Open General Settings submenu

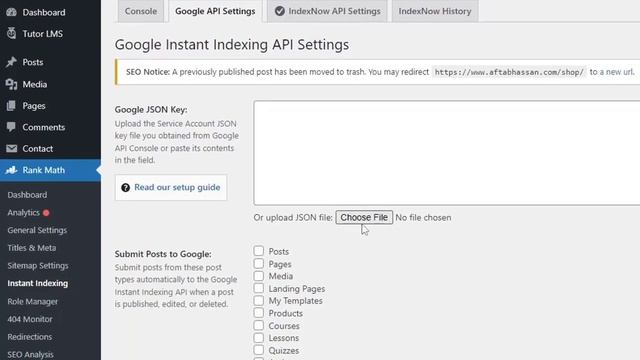point(37,230)
